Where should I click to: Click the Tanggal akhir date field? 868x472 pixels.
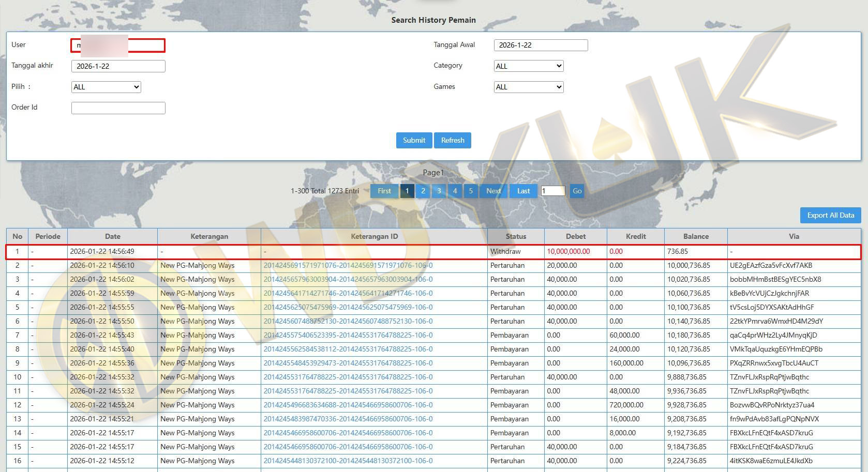(118, 66)
